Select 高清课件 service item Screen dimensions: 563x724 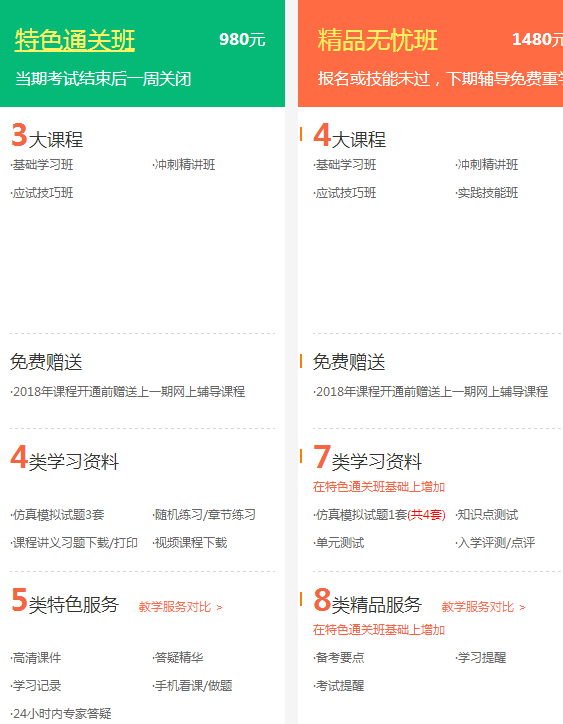pyautogui.click(x=36, y=658)
